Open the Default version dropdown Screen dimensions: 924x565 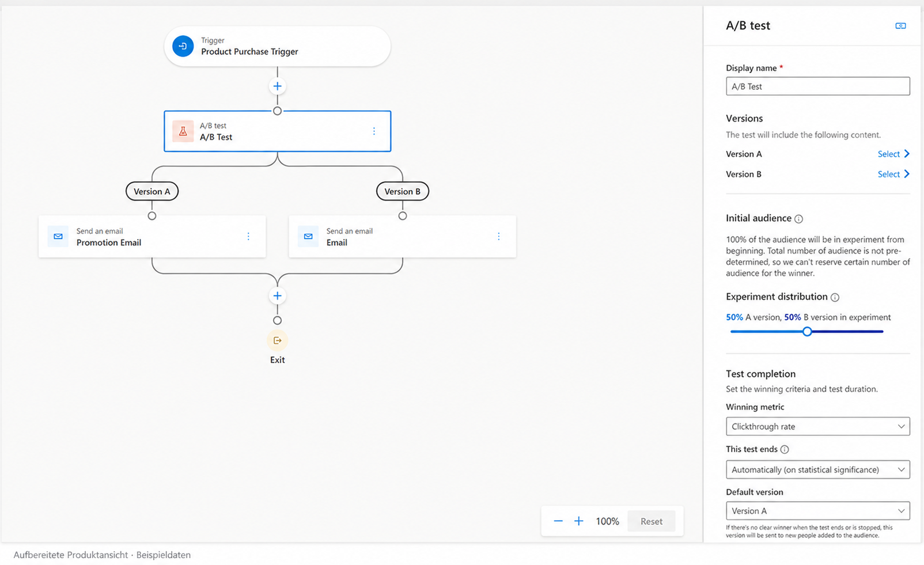[x=817, y=511]
